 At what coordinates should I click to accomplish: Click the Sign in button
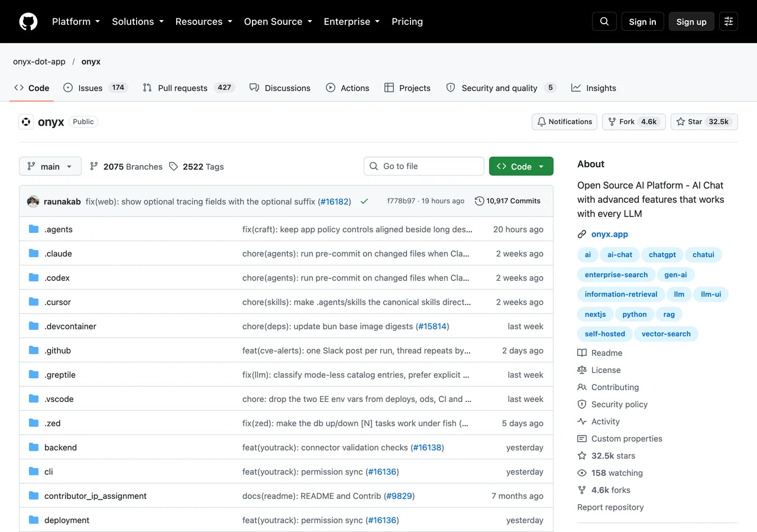[x=643, y=21]
